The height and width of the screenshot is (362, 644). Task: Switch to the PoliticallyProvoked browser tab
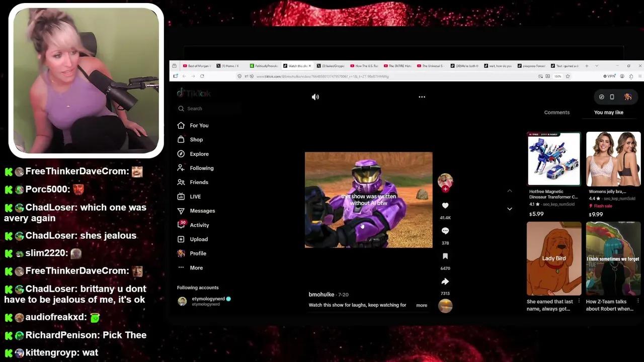[264, 66]
